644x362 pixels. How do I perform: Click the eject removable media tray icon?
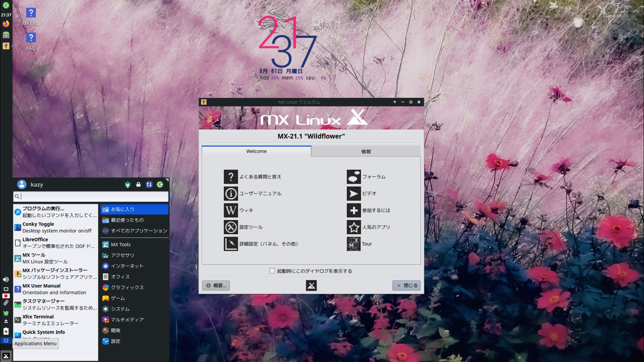[6, 321]
